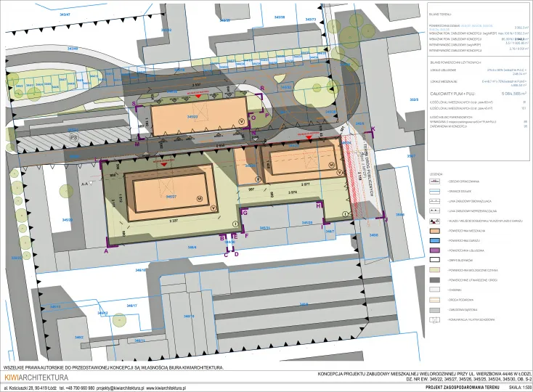Click the BILANS TERENU heading at top right
Screen dimensions: 533x392
[439, 14]
